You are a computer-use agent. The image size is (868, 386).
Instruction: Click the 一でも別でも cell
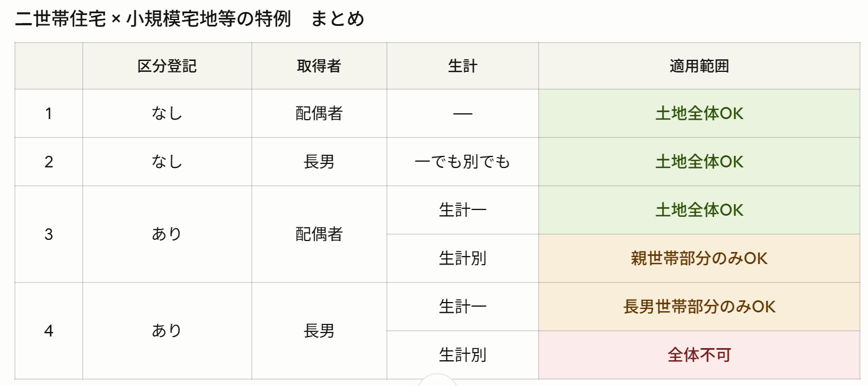tap(463, 162)
